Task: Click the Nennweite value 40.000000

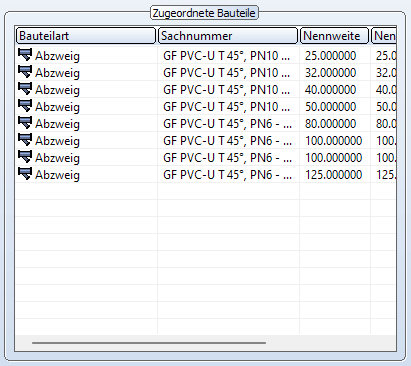Action: pos(330,90)
